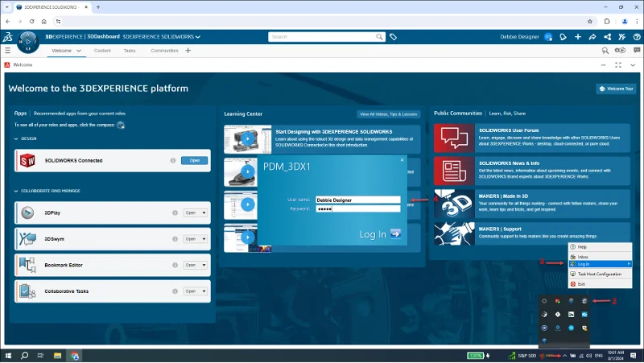Viewport: 644px width, 363px height.
Task: Click the Password input field
Action: coord(357,209)
